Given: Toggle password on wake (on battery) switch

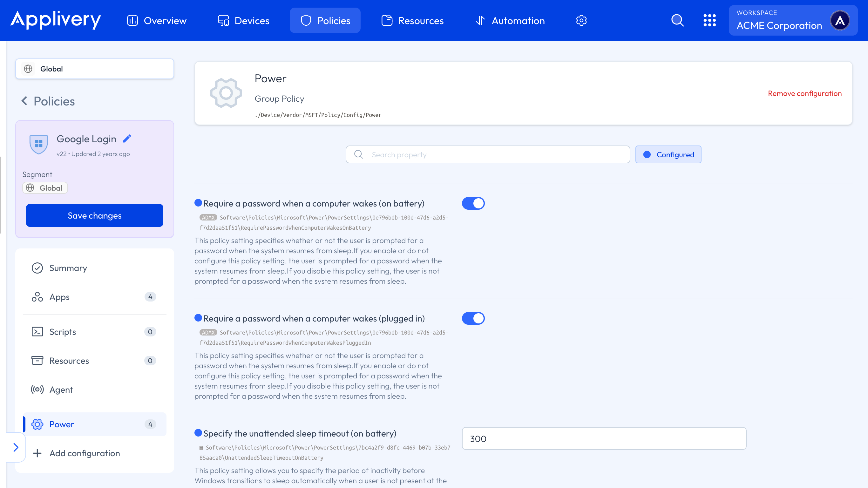Looking at the screenshot, I should click(473, 203).
